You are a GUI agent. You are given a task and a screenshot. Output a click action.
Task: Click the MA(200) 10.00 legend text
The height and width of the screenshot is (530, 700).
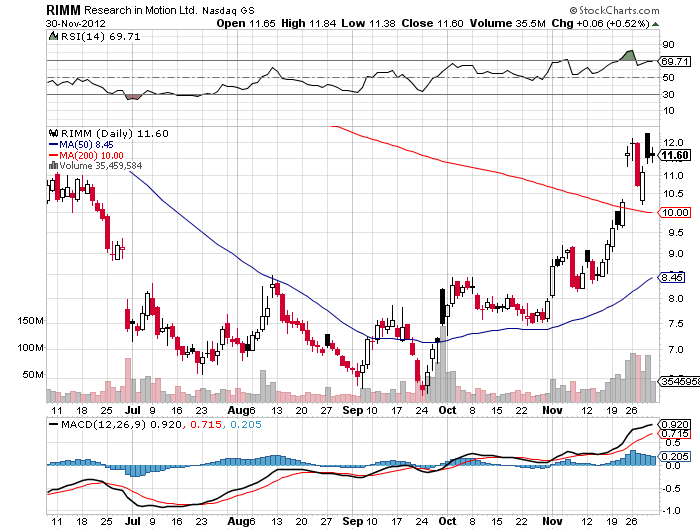(91, 155)
